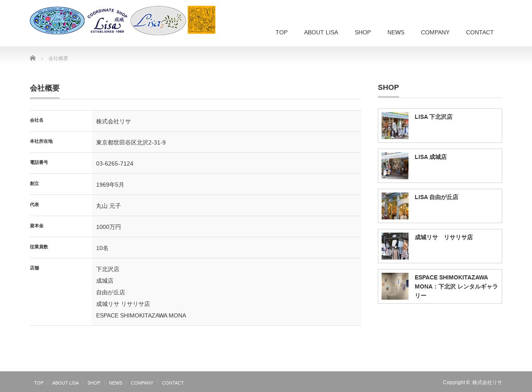This screenshot has height=392, width=532.
Task: Click 自由が丘店 in the stores list
Action: pyautogui.click(x=111, y=292)
